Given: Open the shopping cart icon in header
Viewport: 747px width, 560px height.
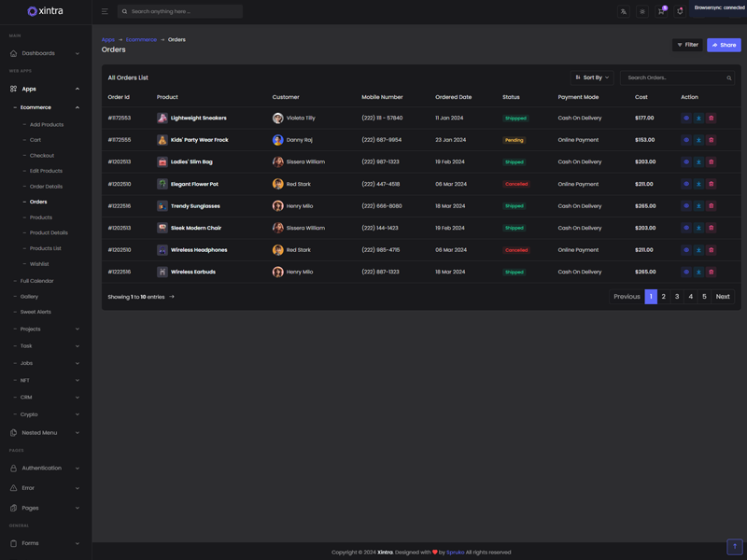Looking at the screenshot, I should [661, 11].
